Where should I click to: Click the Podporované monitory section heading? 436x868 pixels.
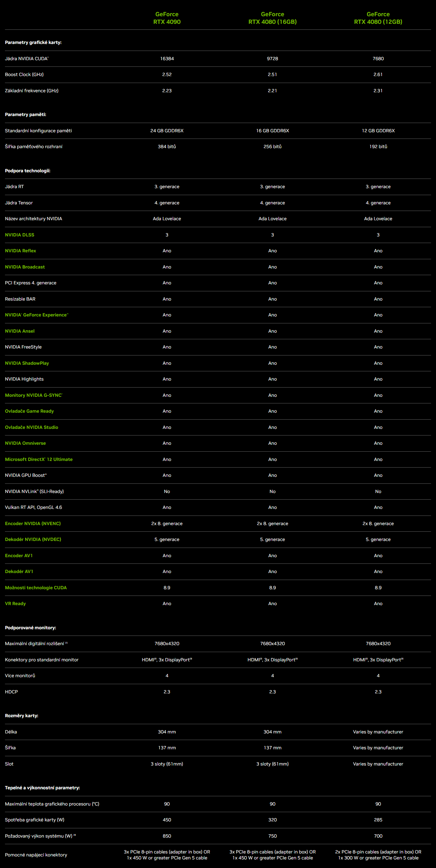[31, 628]
